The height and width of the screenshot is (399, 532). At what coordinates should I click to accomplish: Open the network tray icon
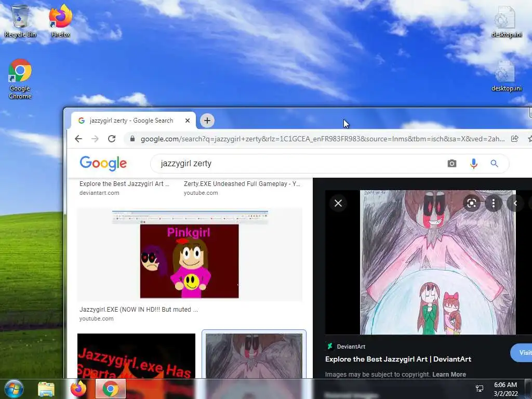pyautogui.click(x=480, y=389)
